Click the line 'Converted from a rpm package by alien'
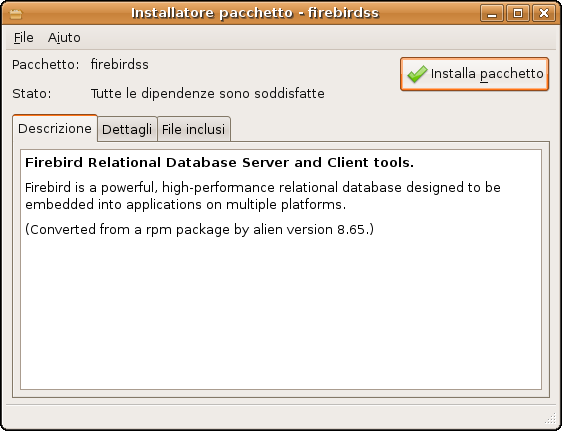 pos(200,230)
